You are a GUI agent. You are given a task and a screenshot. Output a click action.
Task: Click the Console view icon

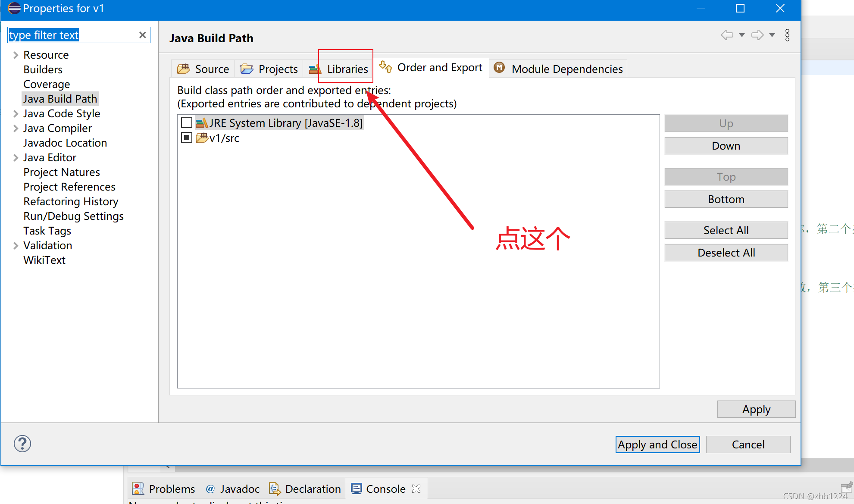356,488
